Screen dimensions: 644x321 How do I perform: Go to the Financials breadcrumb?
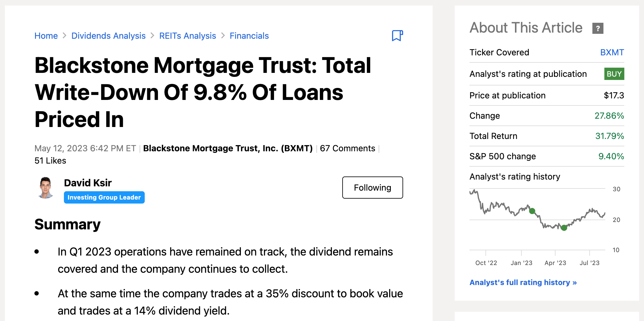pyautogui.click(x=249, y=36)
